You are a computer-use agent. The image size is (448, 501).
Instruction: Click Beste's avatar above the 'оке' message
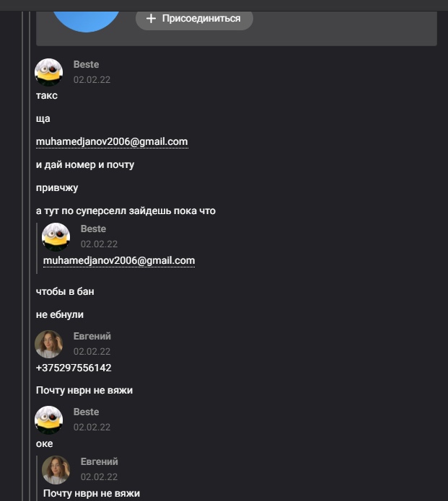49,420
